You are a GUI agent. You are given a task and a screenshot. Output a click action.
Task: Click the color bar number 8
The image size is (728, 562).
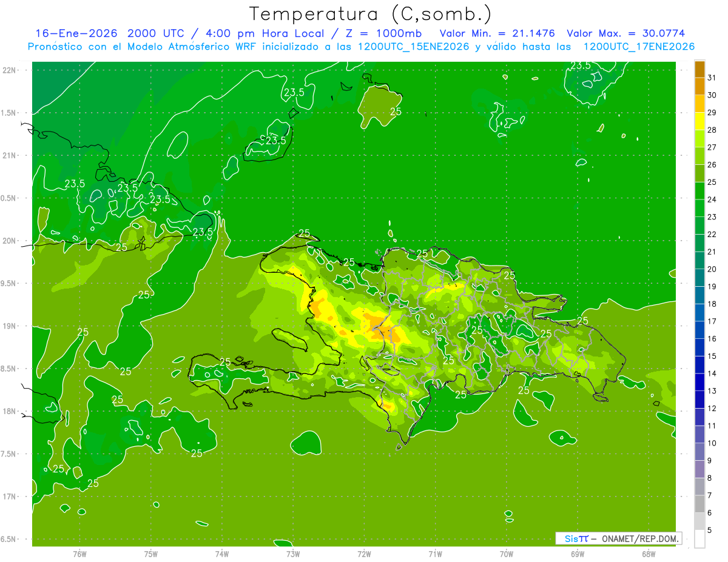pyautogui.click(x=710, y=478)
